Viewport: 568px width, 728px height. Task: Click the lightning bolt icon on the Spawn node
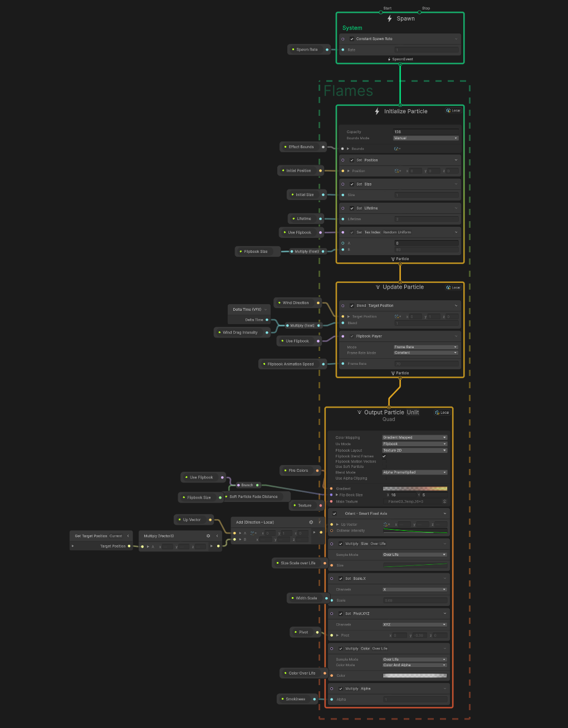(389, 18)
